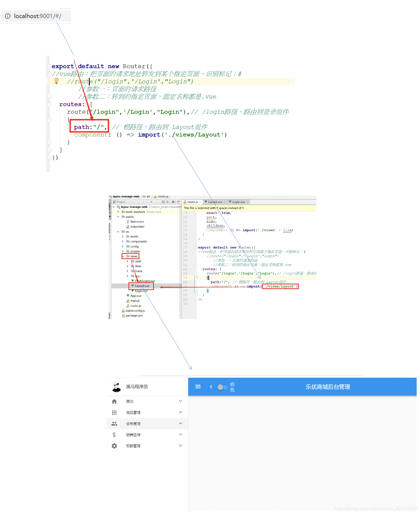This screenshot has height=514, width=420.
Task: Expand the components folder arrow
Action: [x=123, y=241]
